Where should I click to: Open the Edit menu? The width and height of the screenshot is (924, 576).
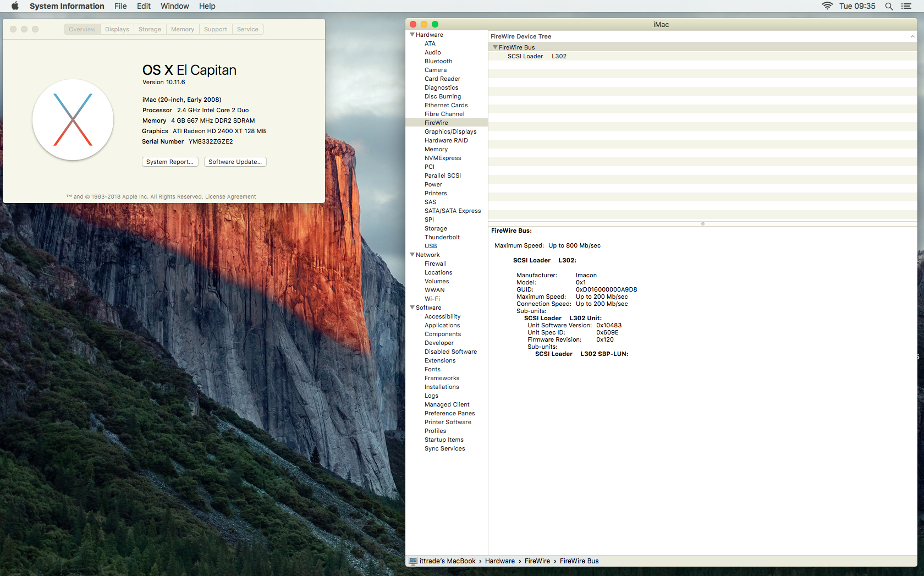click(x=144, y=6)
